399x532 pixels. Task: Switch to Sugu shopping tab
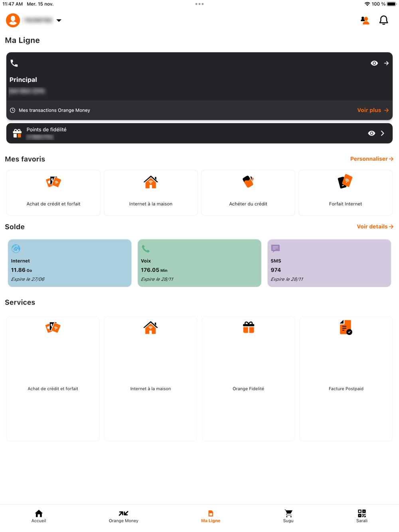click(288, 516)
